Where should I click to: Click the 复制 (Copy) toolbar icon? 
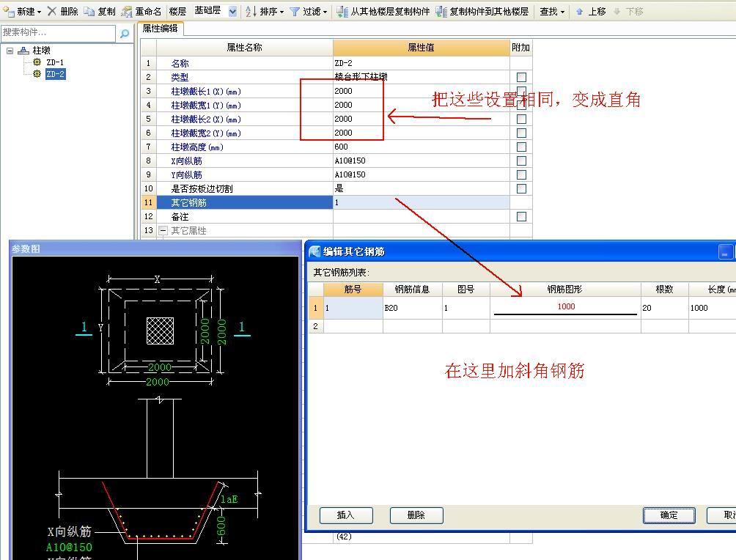pos(89,11)
